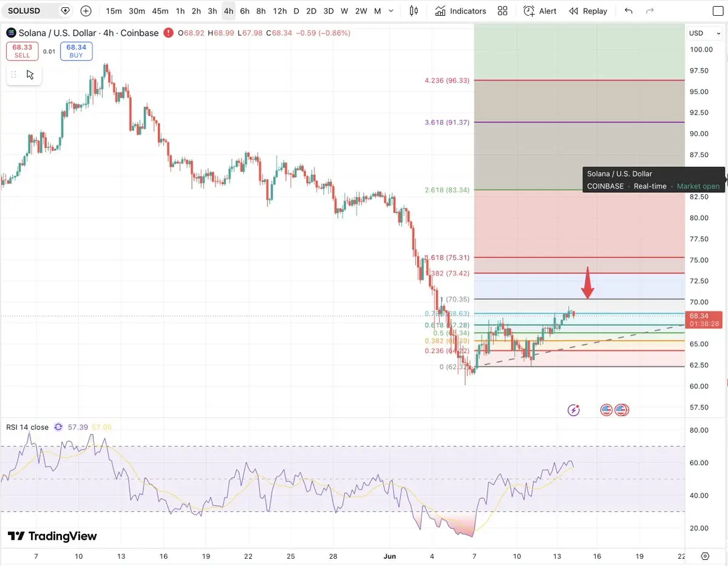Click the 2.618 (83.34) Fibonacci level label

(447, 190)
